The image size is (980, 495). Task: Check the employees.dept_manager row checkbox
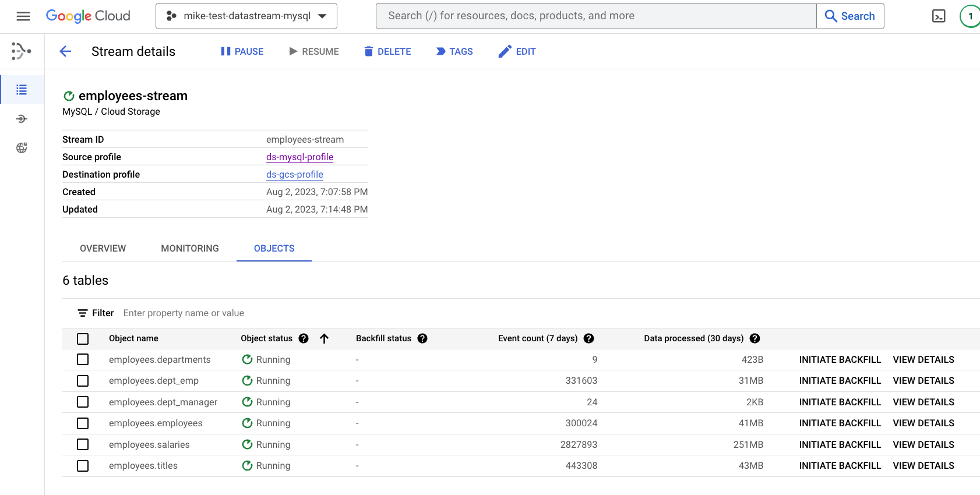point(83,402)
